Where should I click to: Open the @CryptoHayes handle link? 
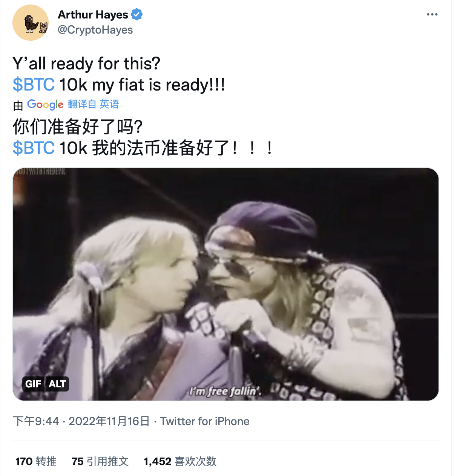[x=95, y=30]
